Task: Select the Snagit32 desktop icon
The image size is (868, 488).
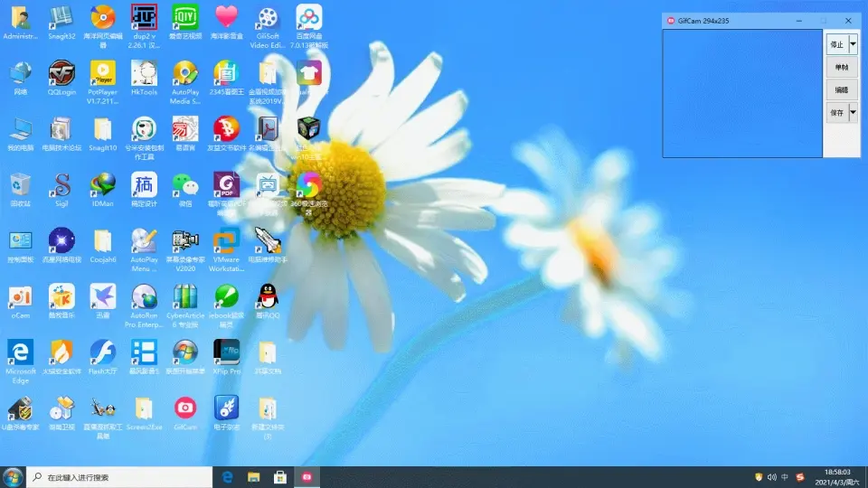Action: tap(61, 18)
